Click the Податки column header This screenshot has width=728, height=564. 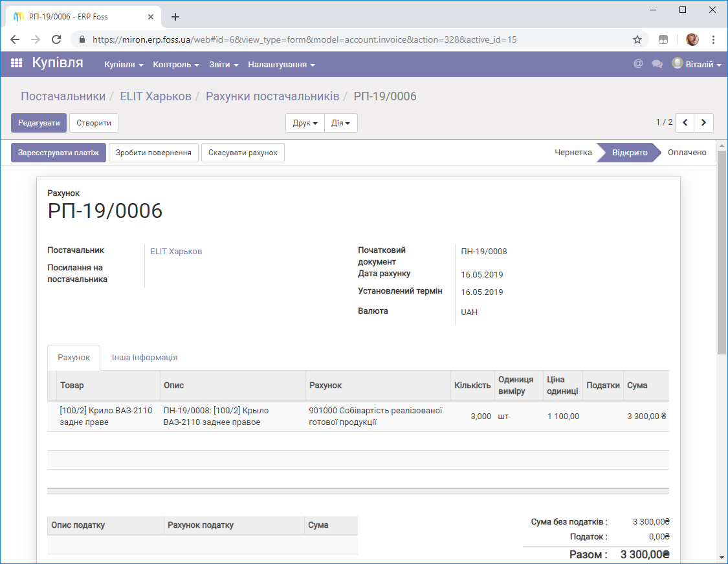coord(602,385)
